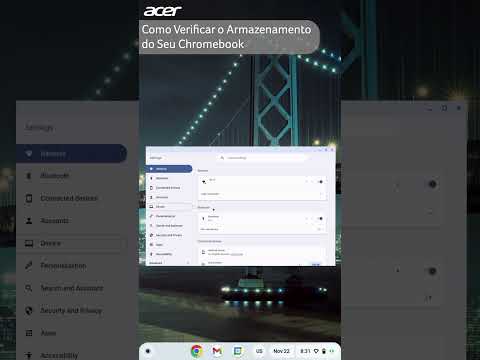Expand the Advanced sidebar section
Viewport: 480px width, 360px height.
coord(169,263)
